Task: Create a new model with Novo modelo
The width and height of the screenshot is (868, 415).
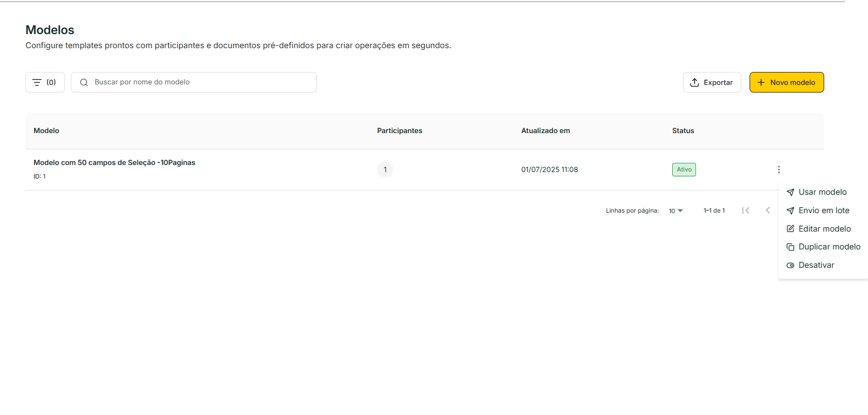Action: tap(786, 82)
